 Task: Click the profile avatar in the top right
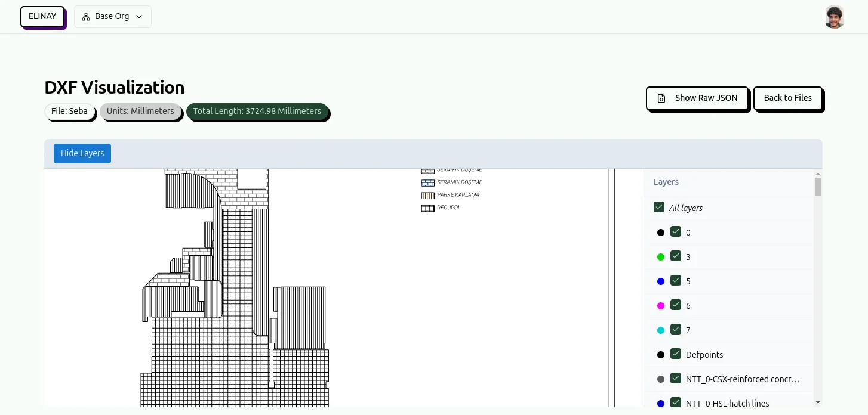point(834,16)
